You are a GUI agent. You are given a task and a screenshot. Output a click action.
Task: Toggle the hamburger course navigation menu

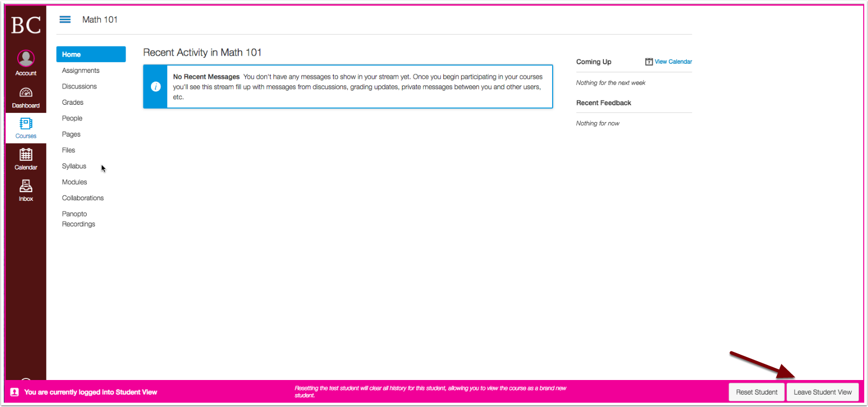pyautogui.click(x=65, y=19)
